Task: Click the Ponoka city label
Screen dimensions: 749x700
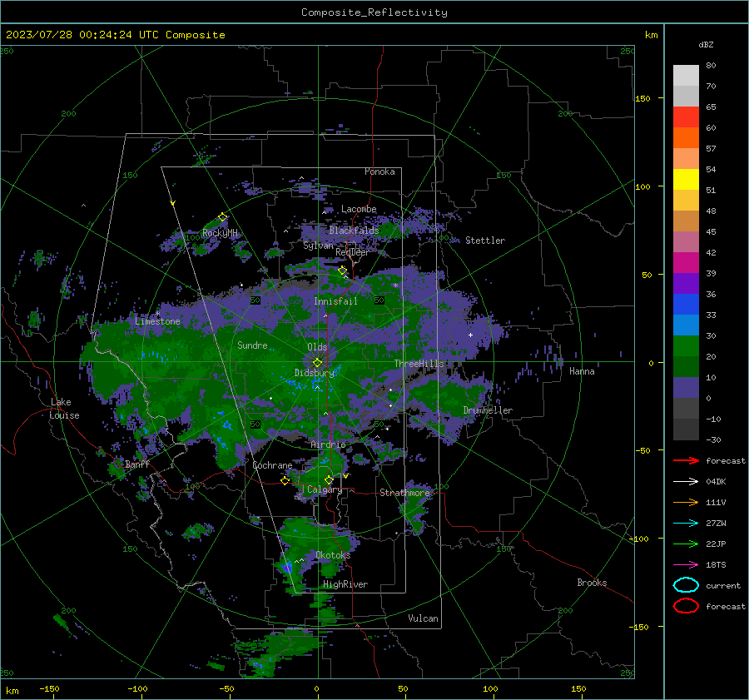Action: pos(379,171)
